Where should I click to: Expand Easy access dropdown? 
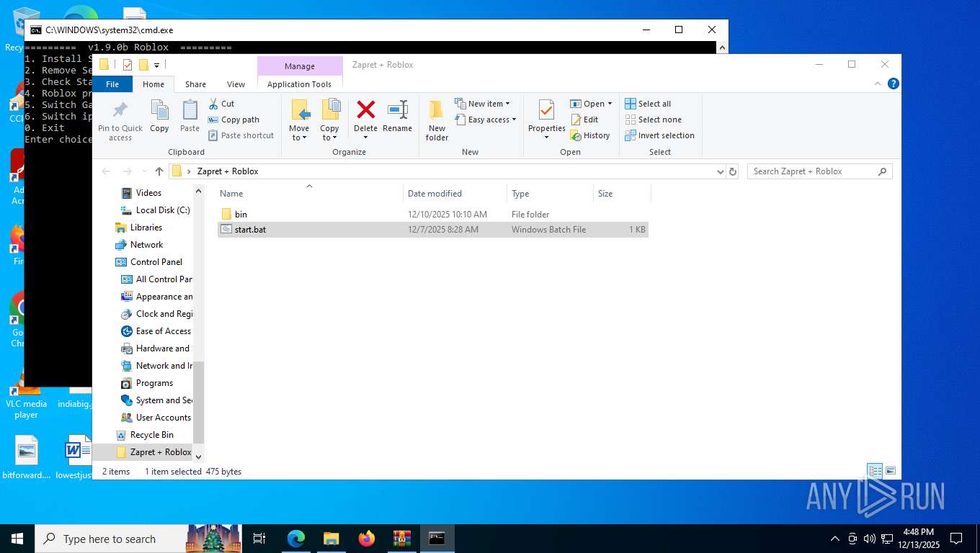[x=514, y=120]
